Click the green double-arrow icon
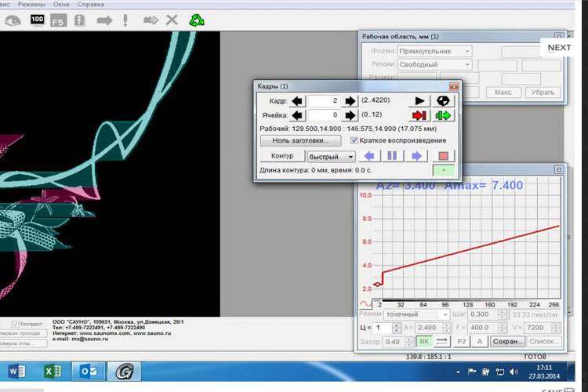The height and width of the screenshot is (392, 588). pos(445,115)
